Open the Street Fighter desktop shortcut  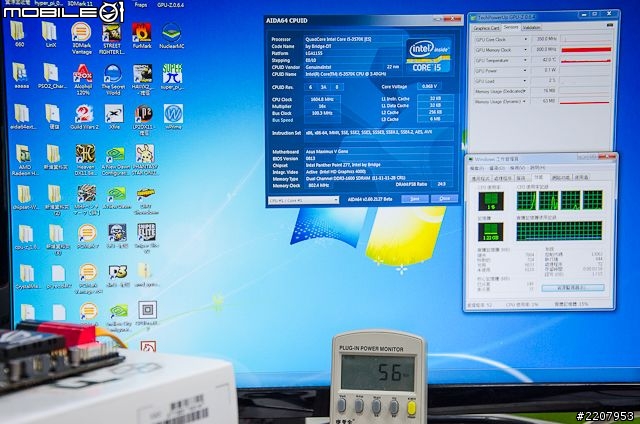[x=111, y=39]
